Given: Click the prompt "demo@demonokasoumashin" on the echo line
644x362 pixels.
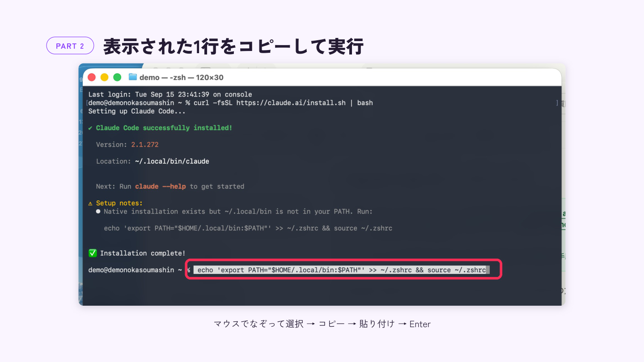Looking at the screenshot, I should (131, 270).
